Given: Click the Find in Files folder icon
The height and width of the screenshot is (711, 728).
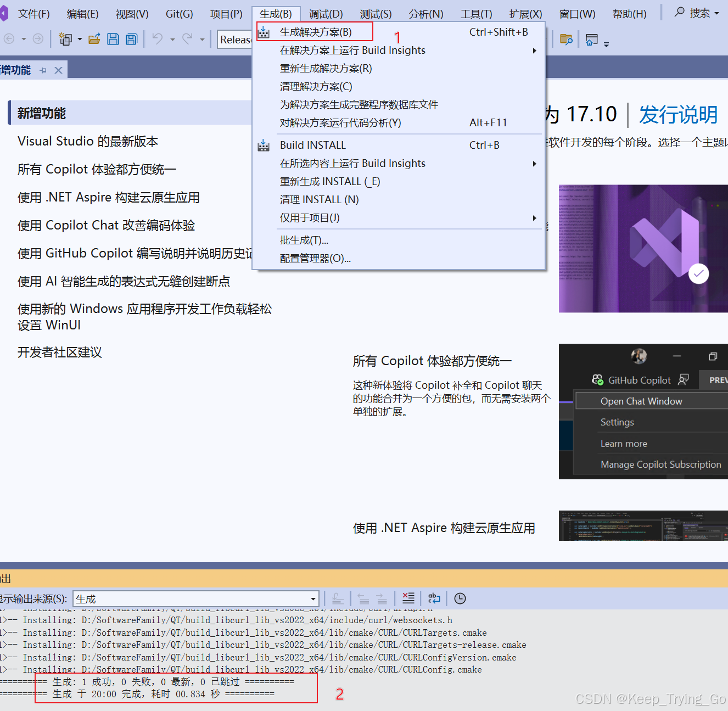Looking at the screenshot, I should pyautogui.click(x=566, y=39).
